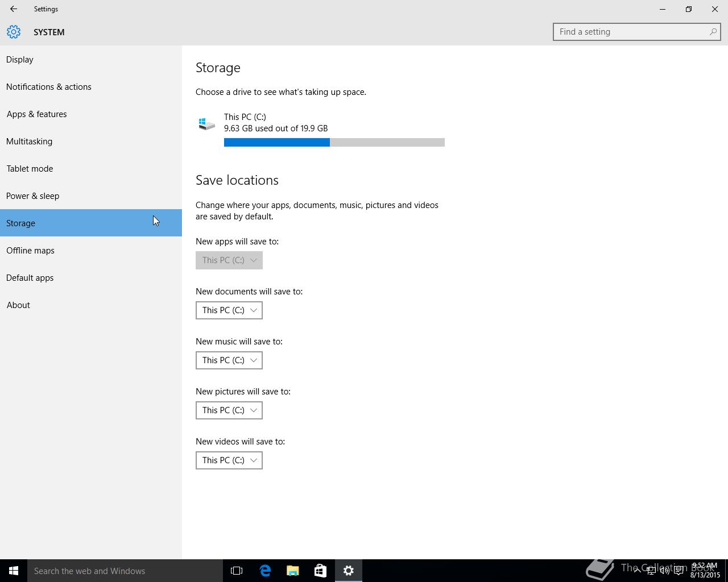
Task: Open Tablet mode settings
Action: [x=91, y=168]
